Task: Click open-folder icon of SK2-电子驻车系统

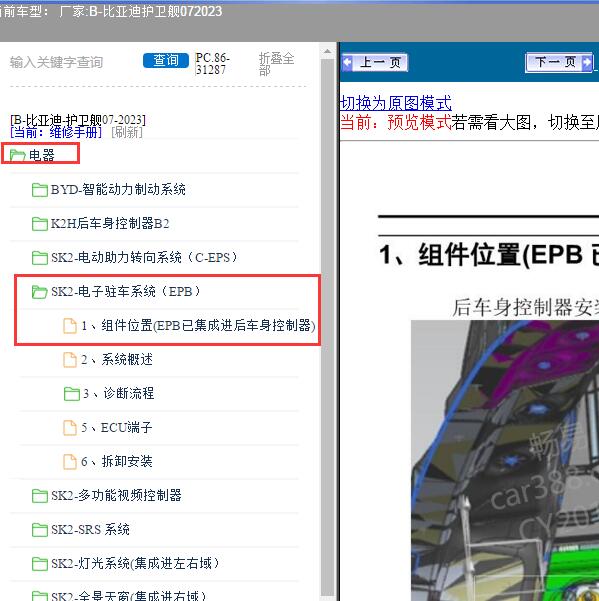Action: 39,292
